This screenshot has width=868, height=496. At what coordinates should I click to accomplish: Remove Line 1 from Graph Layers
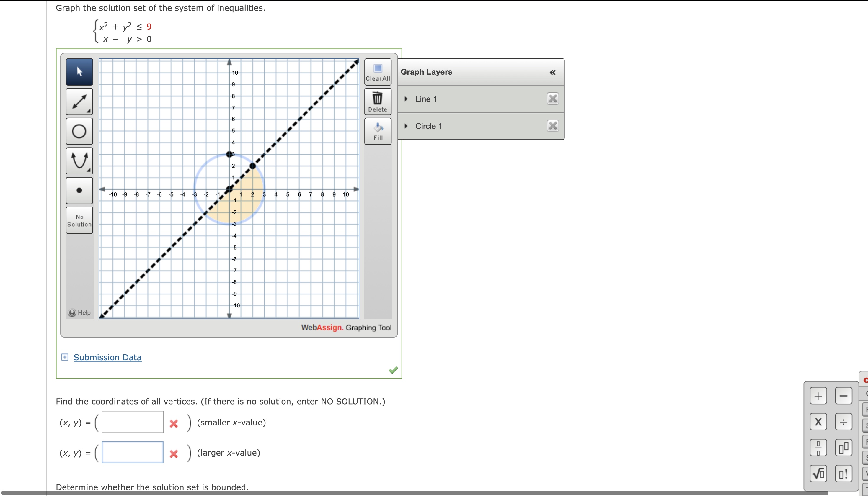click(x=552, y=99)
